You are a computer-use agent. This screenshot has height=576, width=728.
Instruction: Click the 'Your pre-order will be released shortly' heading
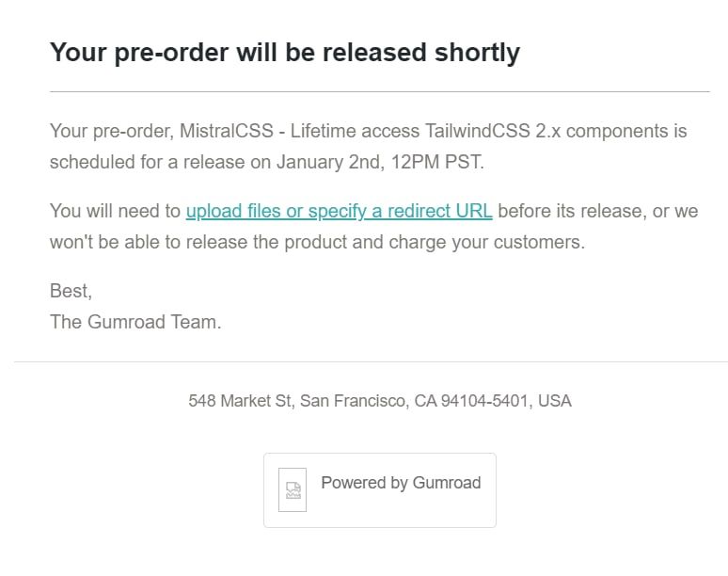coord(285,53)
